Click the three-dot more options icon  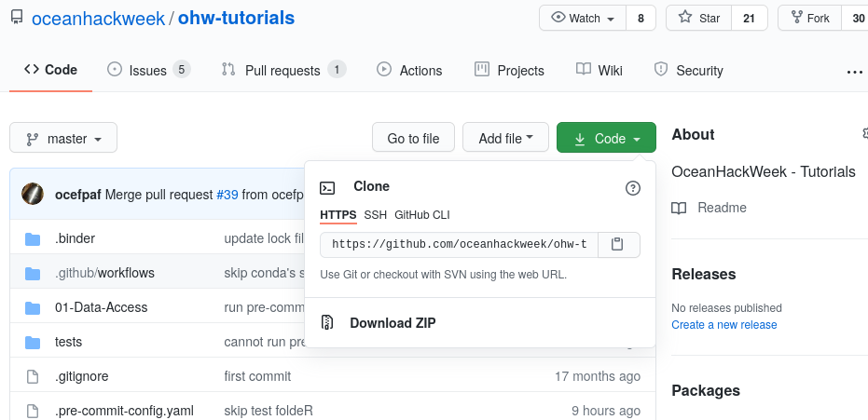click(x=854, y=72)
